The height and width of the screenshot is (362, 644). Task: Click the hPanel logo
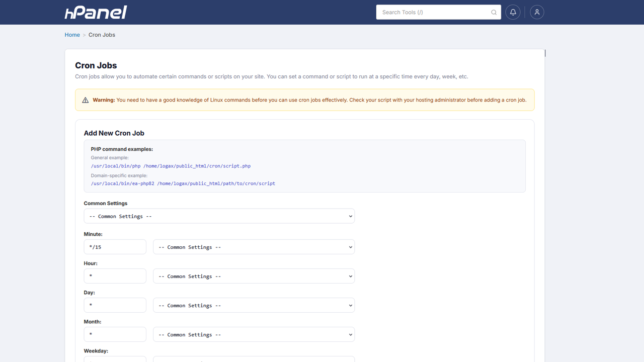pos(96,12)
